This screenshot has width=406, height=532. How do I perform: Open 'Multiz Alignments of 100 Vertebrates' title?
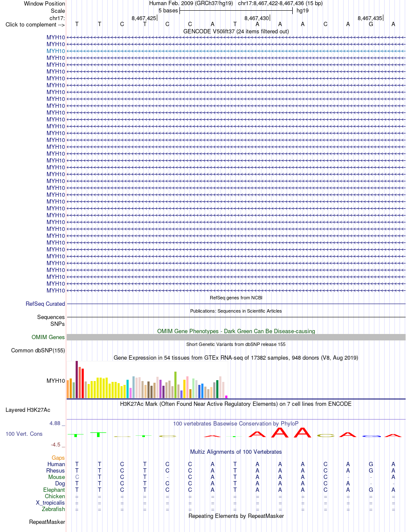coord(236,452)
